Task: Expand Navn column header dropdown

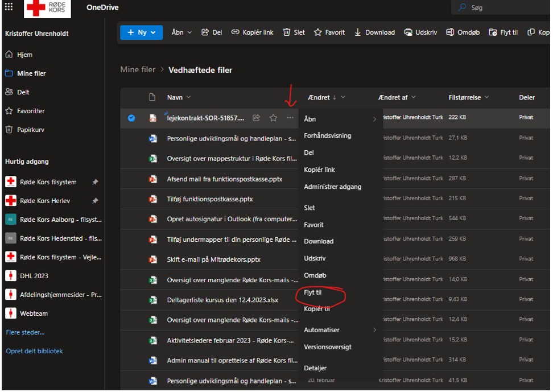Action: [x=189, y=97]
